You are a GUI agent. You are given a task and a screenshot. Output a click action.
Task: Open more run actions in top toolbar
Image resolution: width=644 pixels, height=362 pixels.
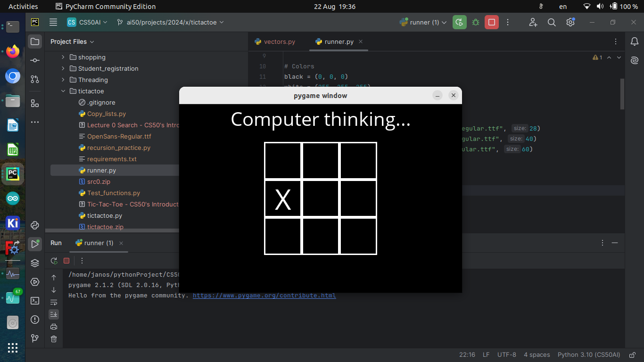coord(508,22)
